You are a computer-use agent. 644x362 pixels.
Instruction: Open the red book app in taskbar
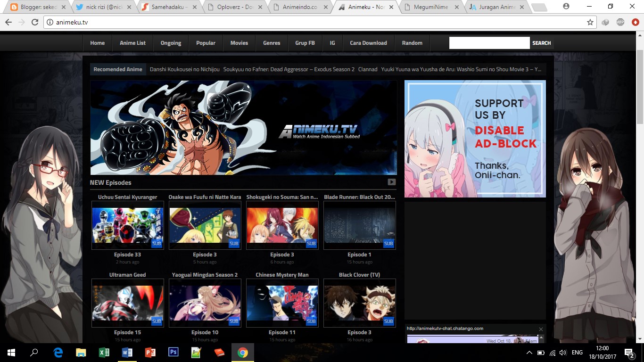[x=220, y=353]
